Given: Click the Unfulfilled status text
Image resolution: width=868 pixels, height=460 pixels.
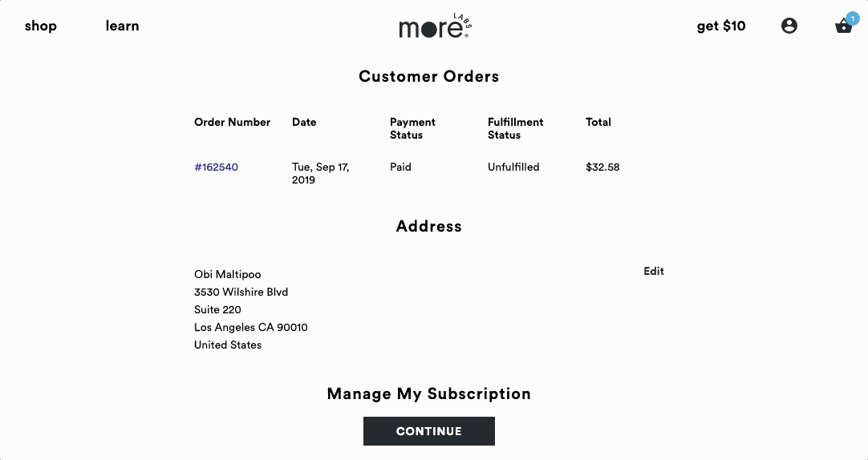Looking at the screenshot, I should point(513,167).
